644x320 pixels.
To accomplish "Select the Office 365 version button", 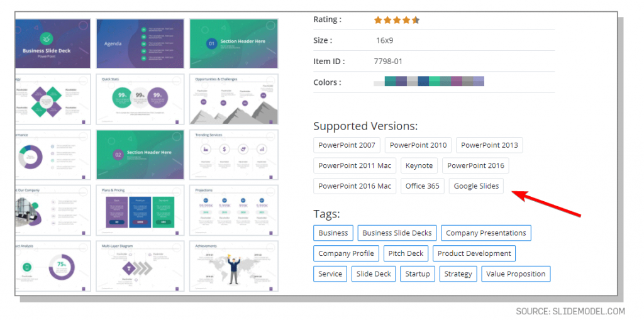I will coord(423,186).
